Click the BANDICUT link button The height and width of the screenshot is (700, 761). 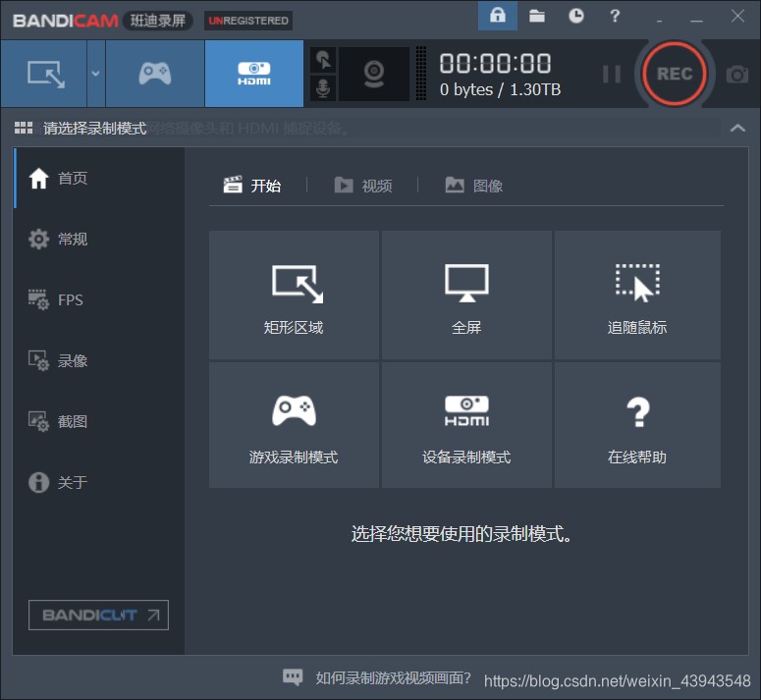[x=98, y=616]
